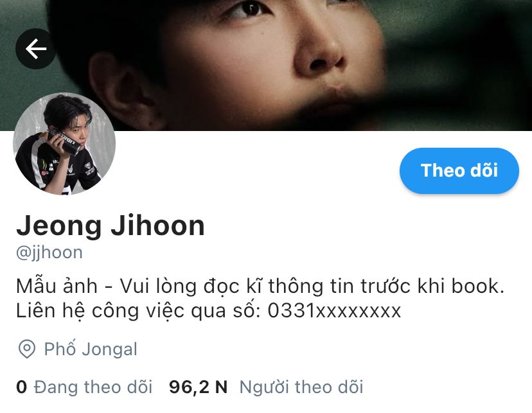
Task: Click the 0 following count number
Action: [x=21, y=387]
